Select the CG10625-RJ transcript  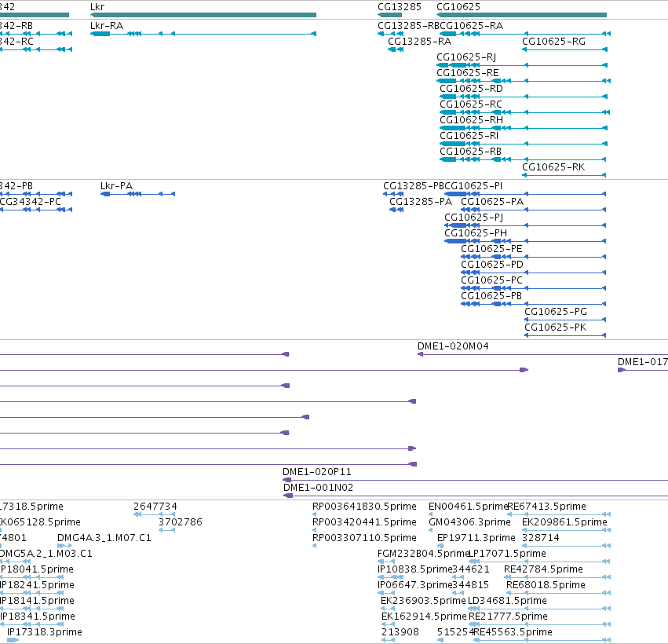coord(522,65)
